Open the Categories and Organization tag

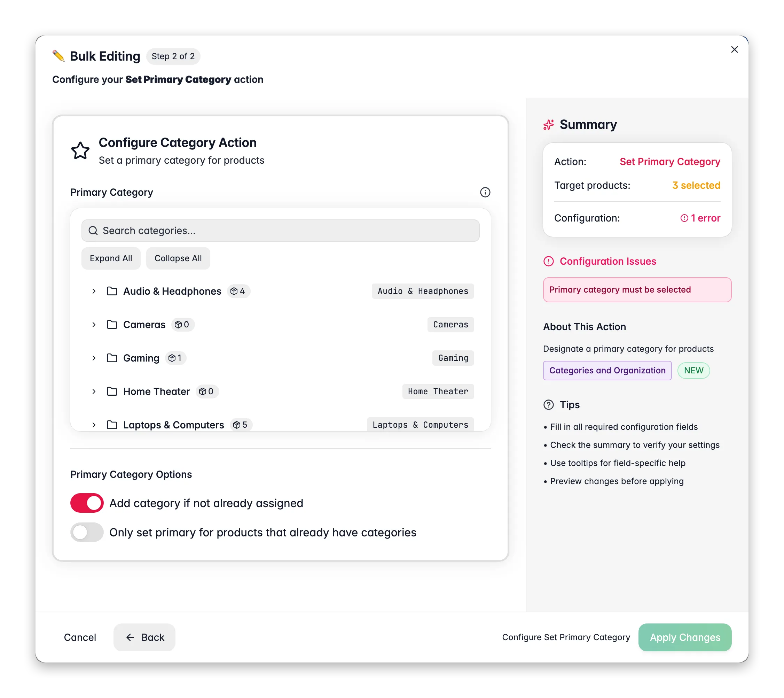click(607, 370)
